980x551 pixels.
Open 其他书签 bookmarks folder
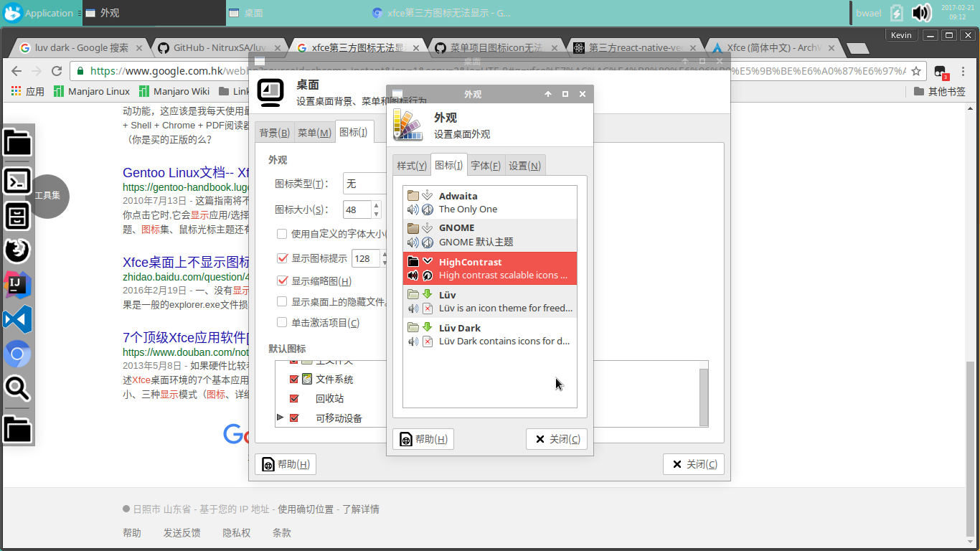[940, 91]
